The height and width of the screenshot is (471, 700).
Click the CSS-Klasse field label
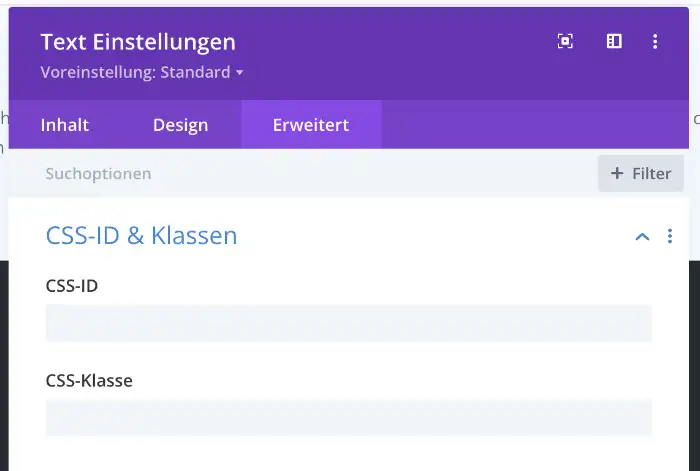coord(89,380)
